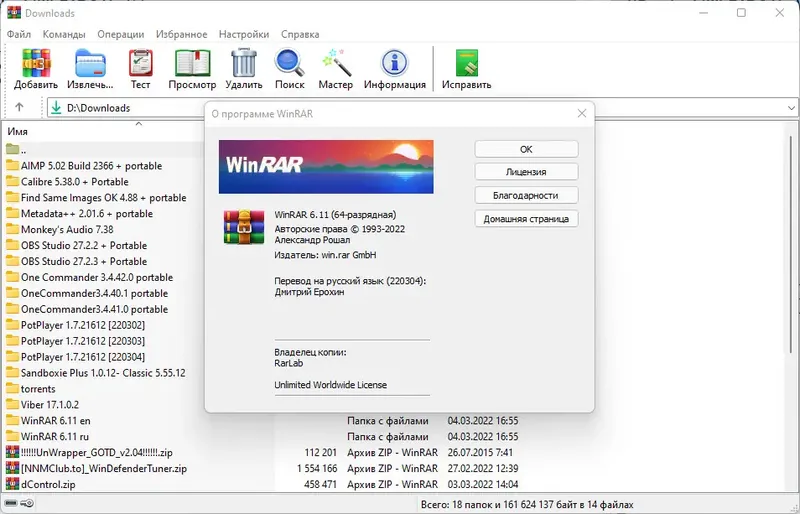Click the zip icon of dControl.zip

point(12,484)
